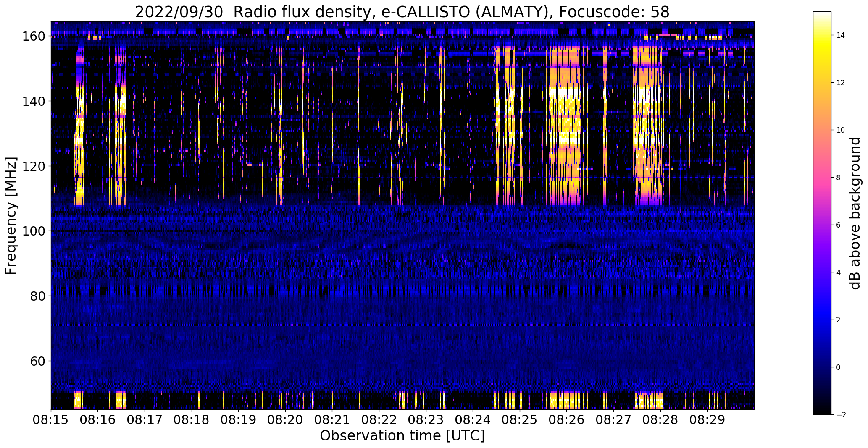This screenshot has height=448, width=868.
Task: Click the colorbar tick value 2
Action: click(838, 320)
